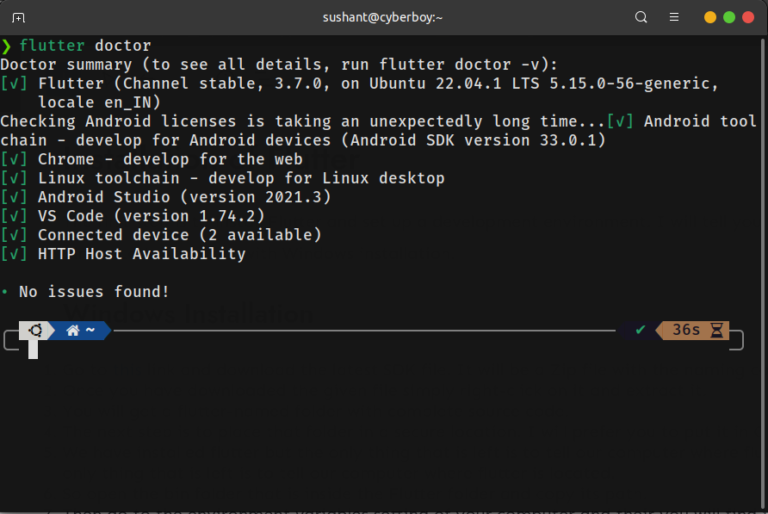Click the check mark beside Android Studio line
The width and height of the screenshot is (768, 514).
click(14, 197)
